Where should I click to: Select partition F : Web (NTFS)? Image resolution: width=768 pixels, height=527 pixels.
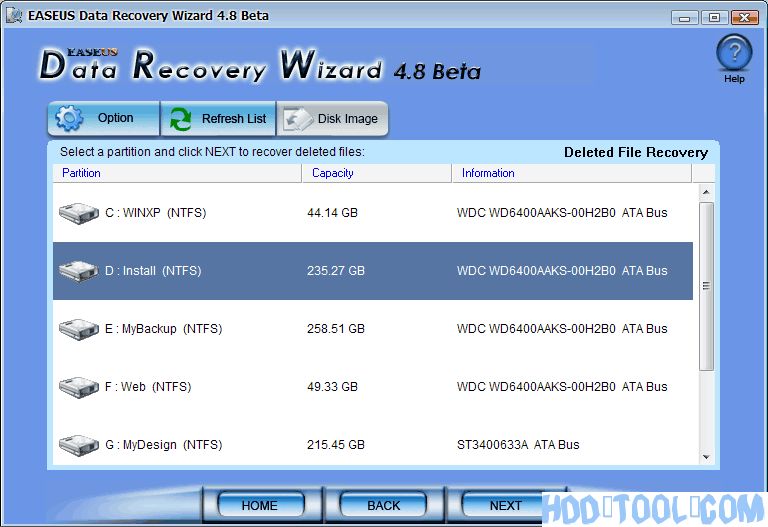coord(373,387)
